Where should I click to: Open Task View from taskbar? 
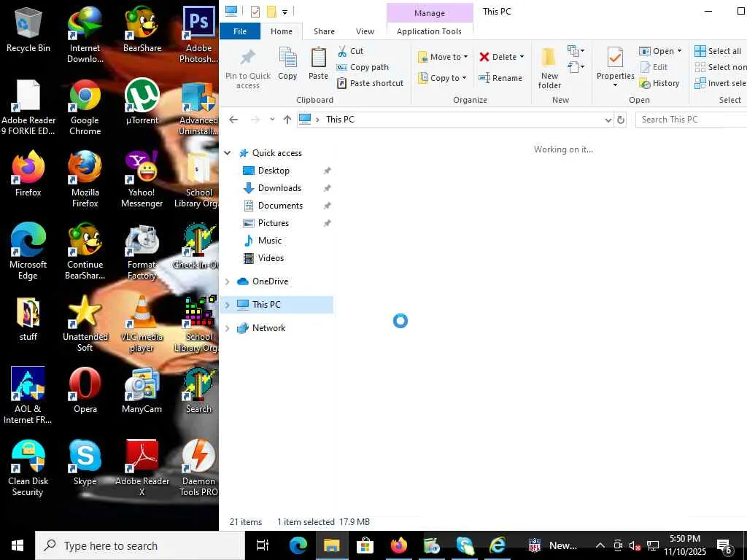click(262, 545)
